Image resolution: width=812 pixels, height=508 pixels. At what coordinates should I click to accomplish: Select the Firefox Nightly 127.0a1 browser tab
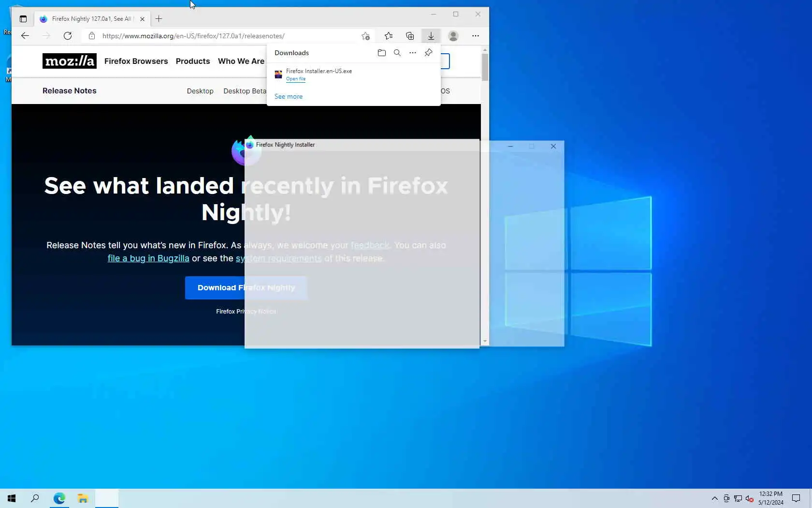click(x=92, y=19)
